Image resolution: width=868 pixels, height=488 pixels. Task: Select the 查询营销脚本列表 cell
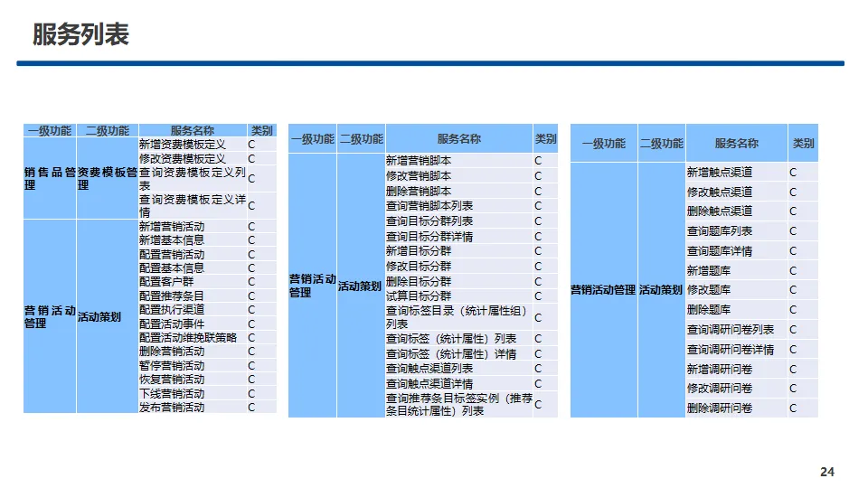point(459,206)
